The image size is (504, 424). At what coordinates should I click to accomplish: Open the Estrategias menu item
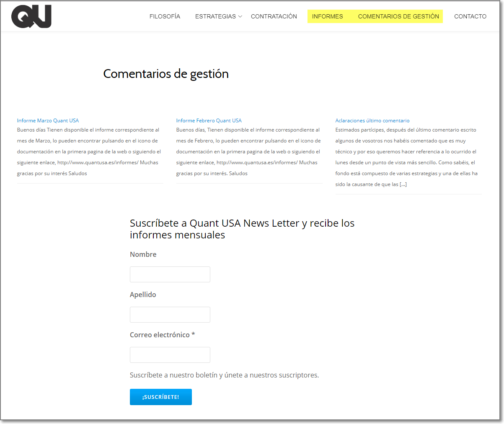215,16
